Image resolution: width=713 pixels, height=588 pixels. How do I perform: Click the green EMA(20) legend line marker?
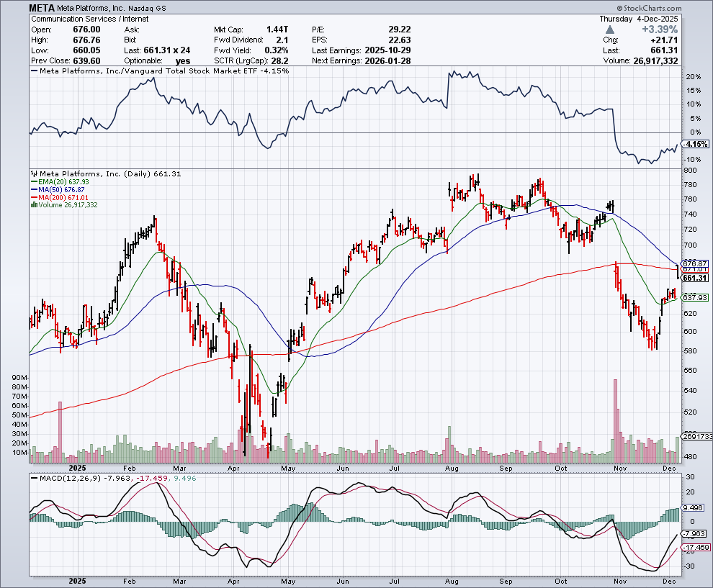pos(32,182)
